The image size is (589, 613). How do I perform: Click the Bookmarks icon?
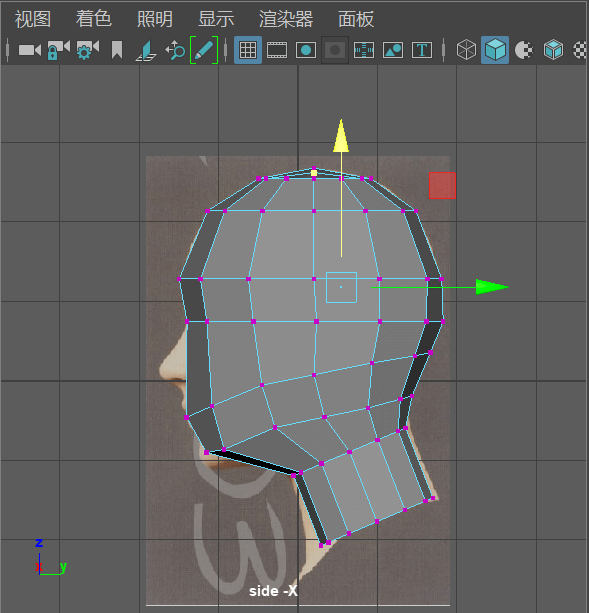tap(117, 50)
